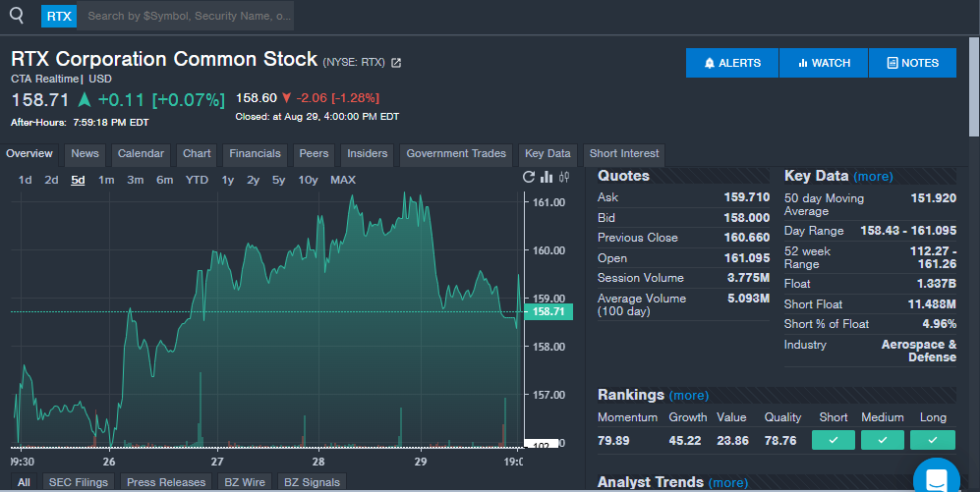The image size is (980, 492).
Task: Set chart range to 1m
Action: tap(106, 181)
